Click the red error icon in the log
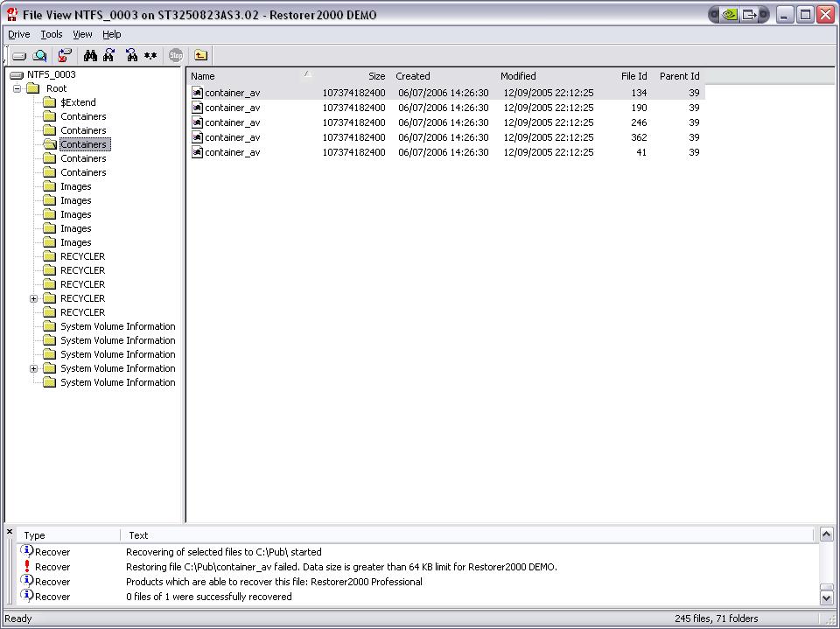 pos(27,566)
